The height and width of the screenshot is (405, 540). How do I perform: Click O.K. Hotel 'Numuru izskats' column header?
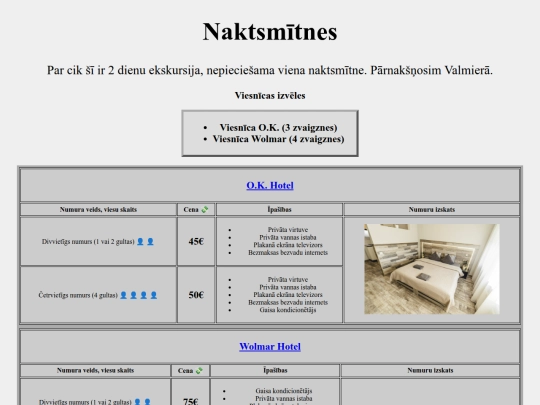432,209
